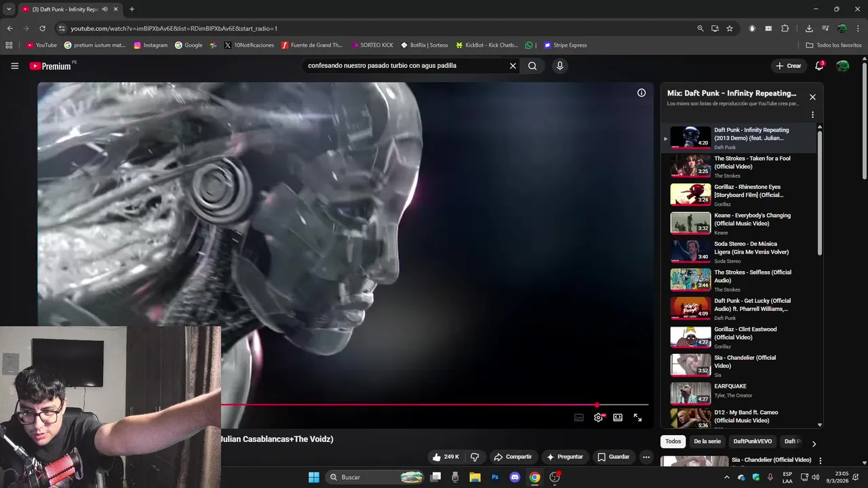The height and width of the screenshot is (488, 868).
Task: Switch the video to full screen
Action: [637, 418]
